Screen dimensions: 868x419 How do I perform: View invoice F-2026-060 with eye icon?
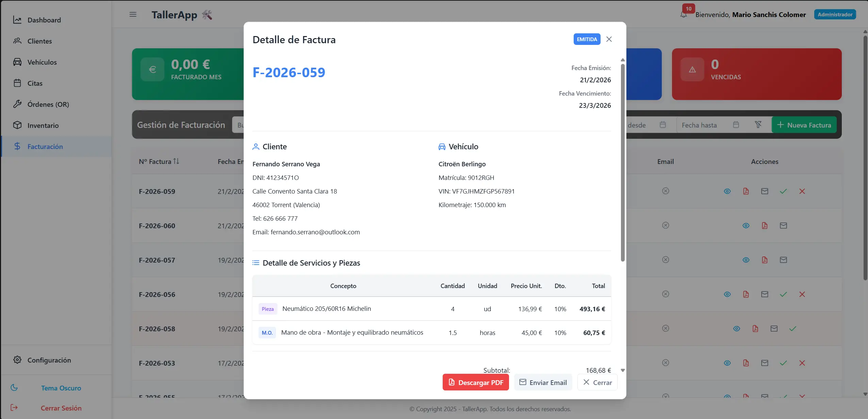746,225
